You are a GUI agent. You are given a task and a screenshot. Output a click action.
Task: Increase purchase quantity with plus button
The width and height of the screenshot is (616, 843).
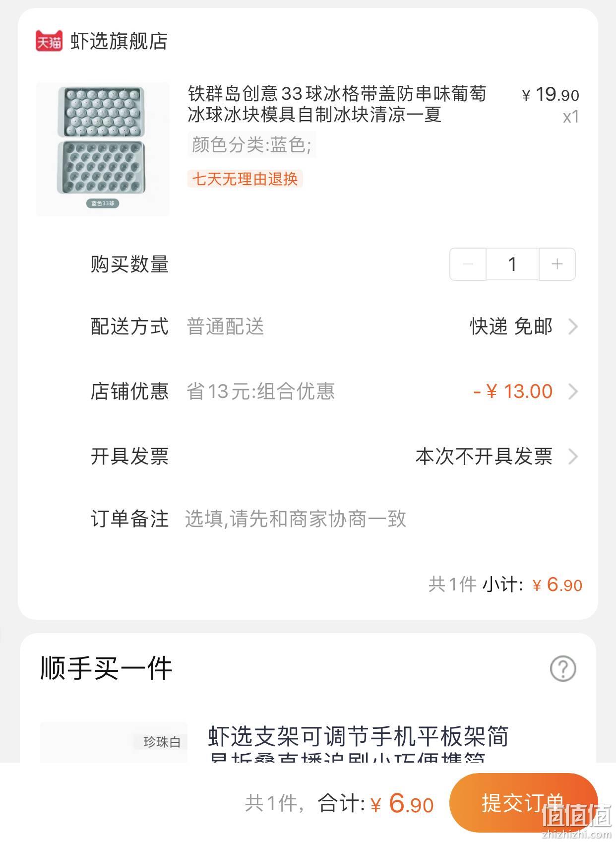pyautogui.click(x=557, y=264)
